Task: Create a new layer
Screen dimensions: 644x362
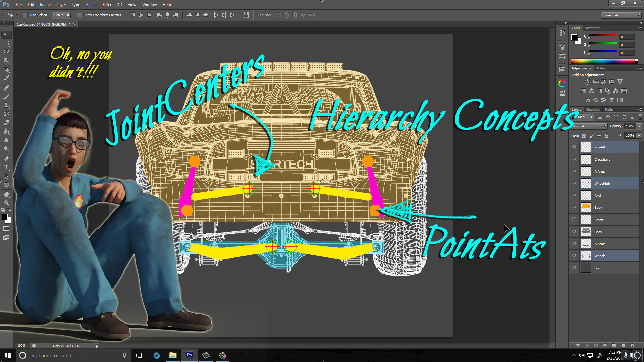Action: pos(623,346)
